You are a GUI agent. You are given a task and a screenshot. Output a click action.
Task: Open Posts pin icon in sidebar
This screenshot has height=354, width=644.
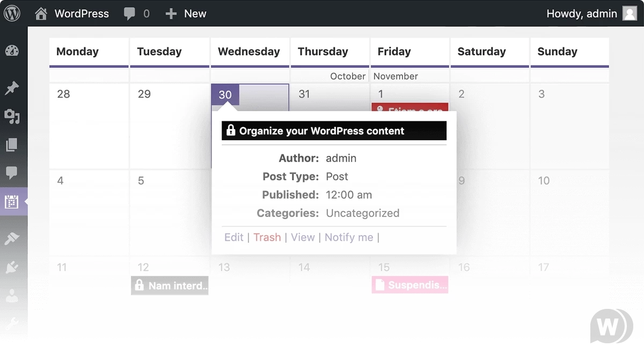12,89
